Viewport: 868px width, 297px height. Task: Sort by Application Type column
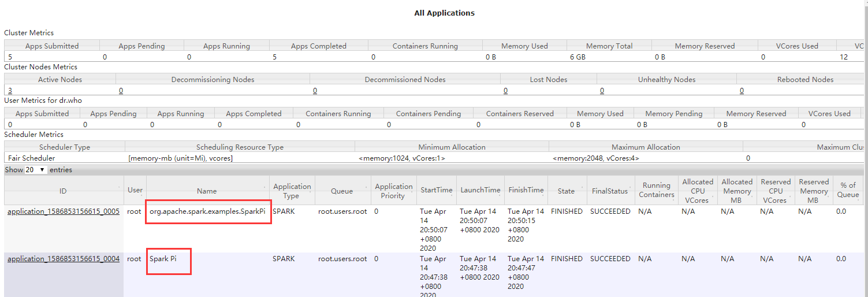pyautogui.click(x=292, y=191)
